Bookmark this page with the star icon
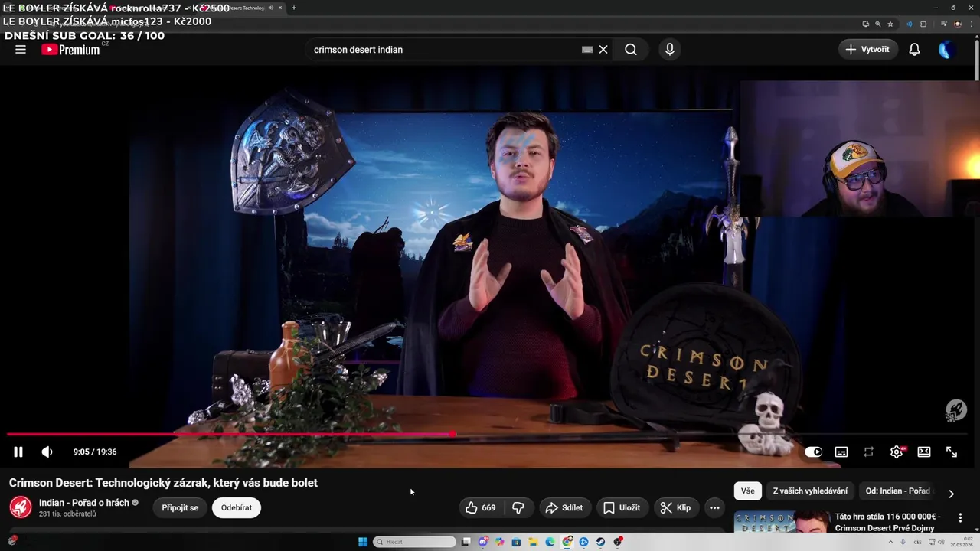980x551 pixels. pyautogui.click(x=890, y=24)
